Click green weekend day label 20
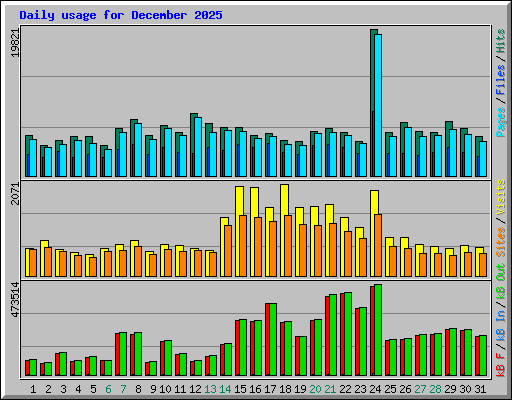The height and width of the screenshot is (400, 512). coord(315,389)
